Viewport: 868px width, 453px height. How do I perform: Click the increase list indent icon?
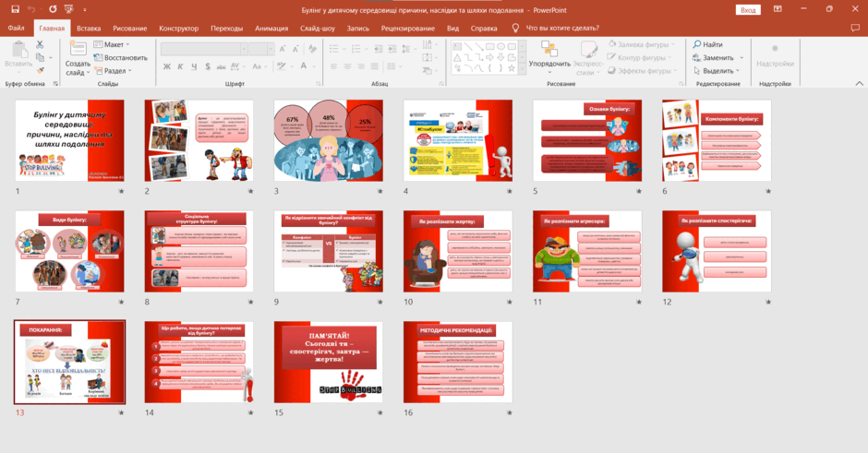(392, 49)
